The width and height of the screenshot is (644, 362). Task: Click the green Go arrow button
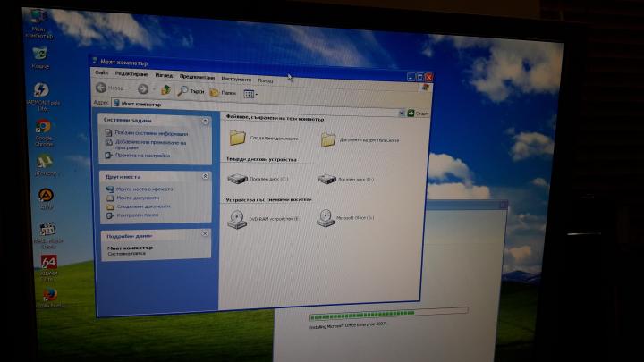click(x=411, y=113)
